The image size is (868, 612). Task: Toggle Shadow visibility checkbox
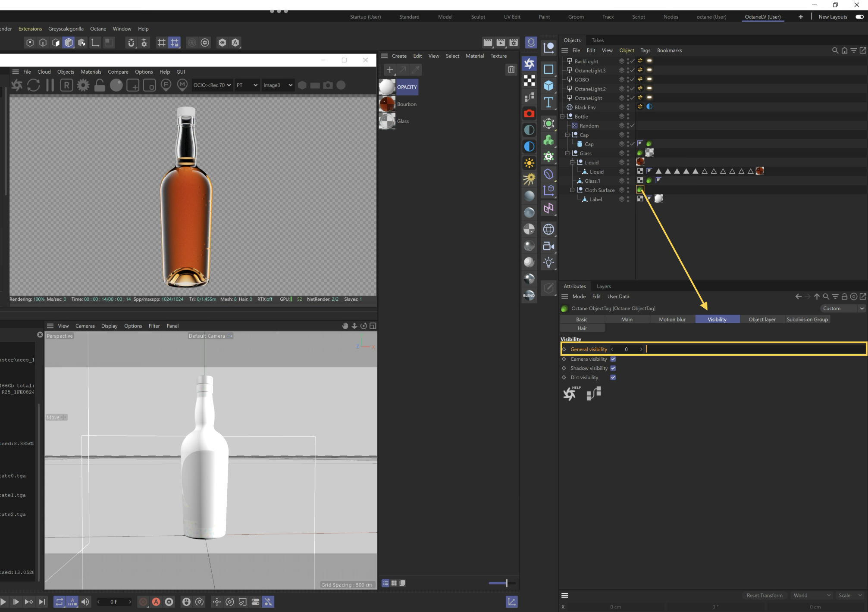click(613, 368)
